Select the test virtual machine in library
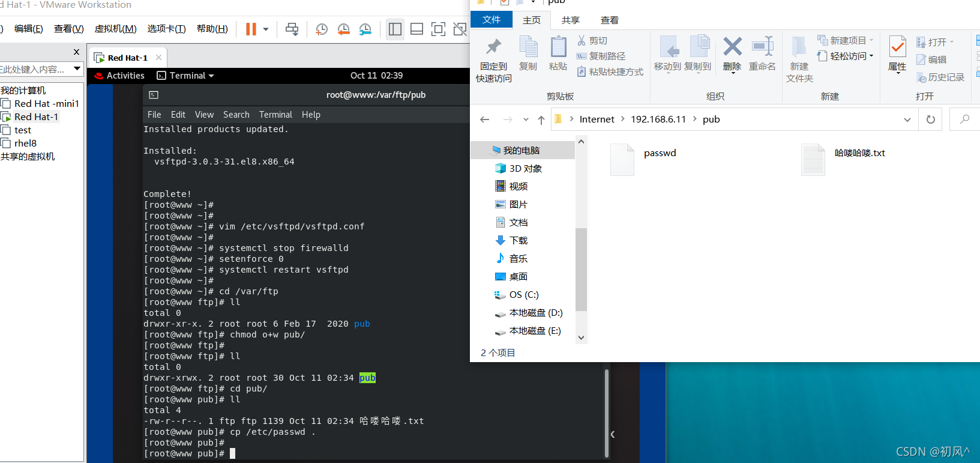This screenshot has height=463, width=980. 23,130
